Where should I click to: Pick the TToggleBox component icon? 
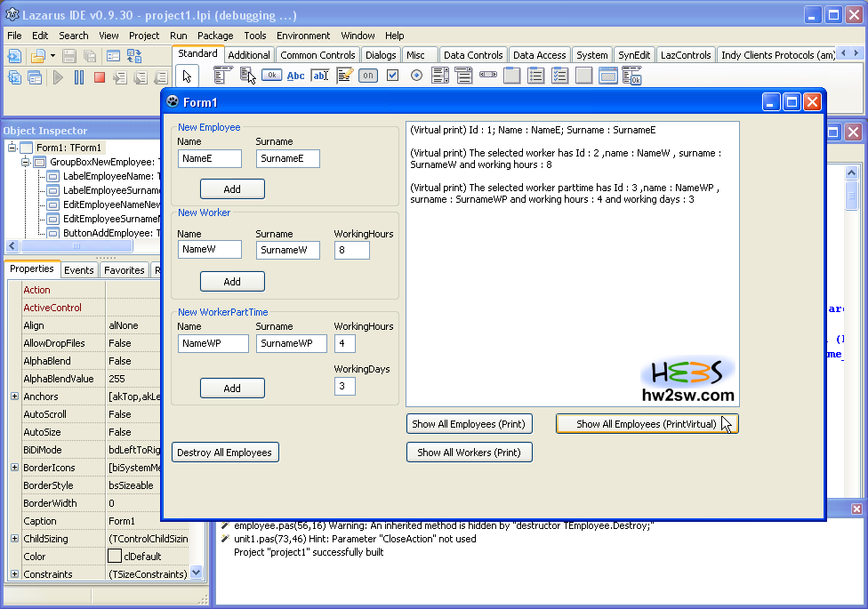pyautogui.click(x=368, y=76)
